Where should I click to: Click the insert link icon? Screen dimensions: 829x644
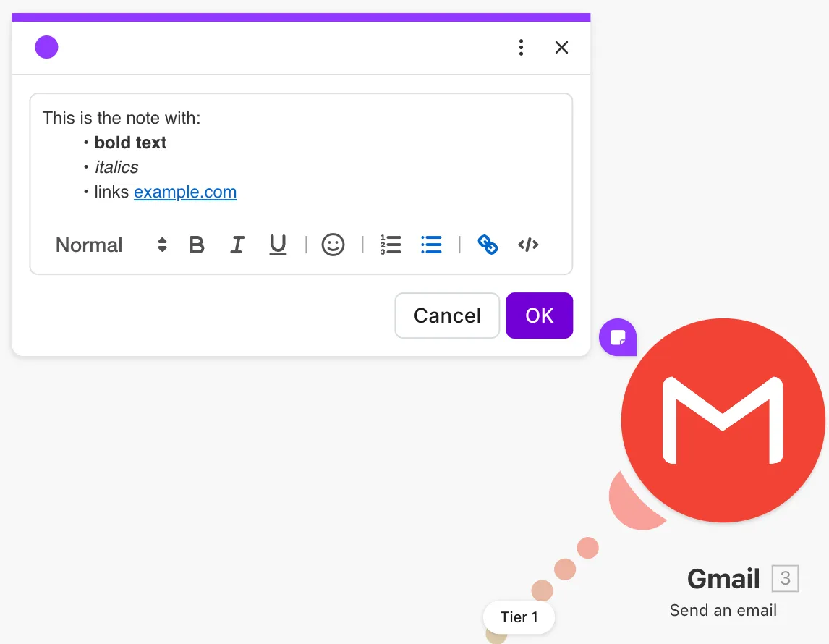tap(488, 245)
